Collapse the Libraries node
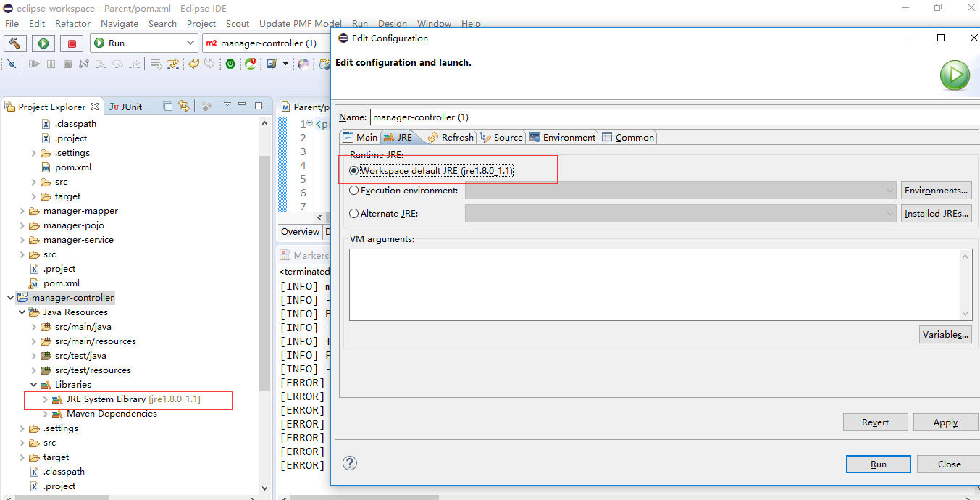The image size is (980, 500). click(33, 385)
